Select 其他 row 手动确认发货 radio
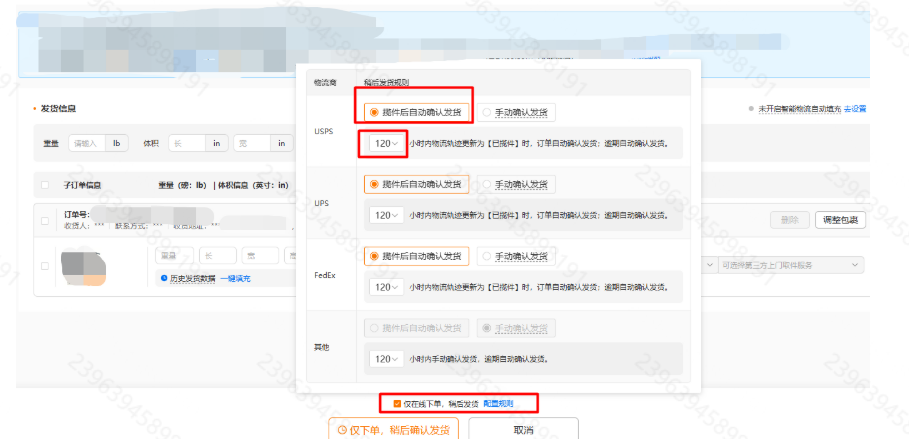 pyautogui.click(x=516, y=328)
